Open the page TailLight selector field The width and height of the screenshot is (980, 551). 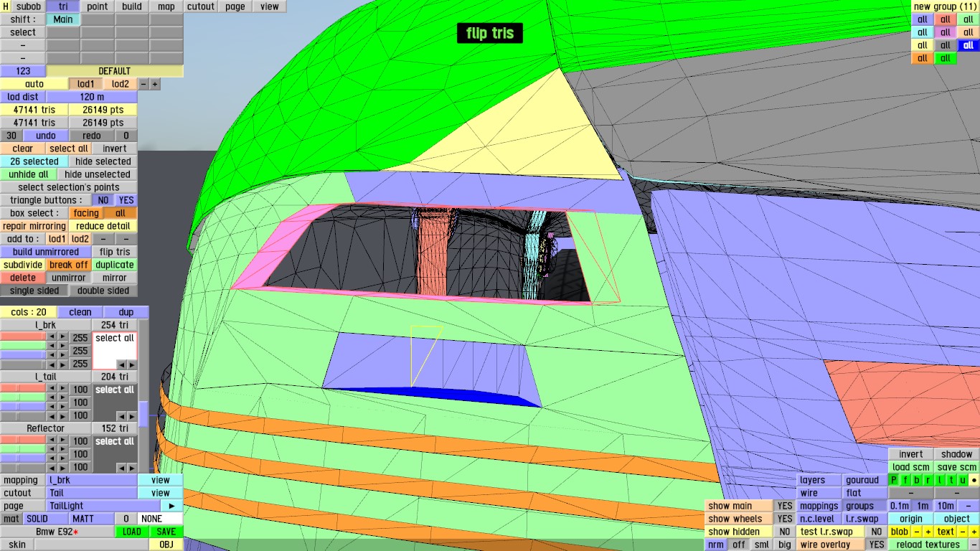point(103,506)
